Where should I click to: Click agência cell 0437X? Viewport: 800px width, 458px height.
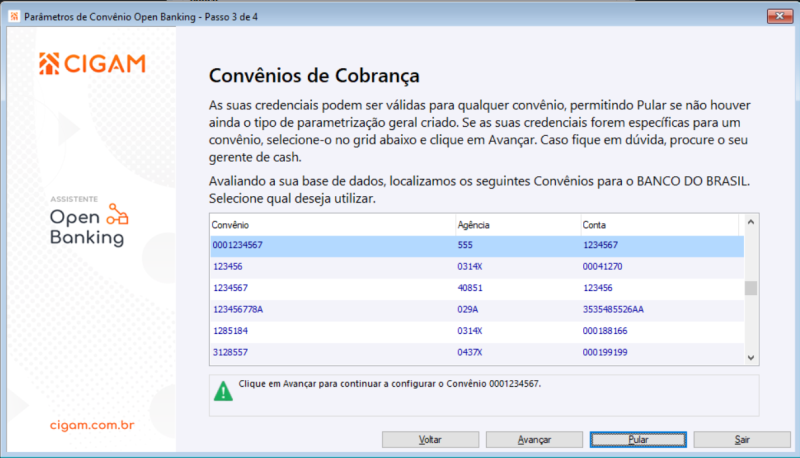(x=470, y=352)
